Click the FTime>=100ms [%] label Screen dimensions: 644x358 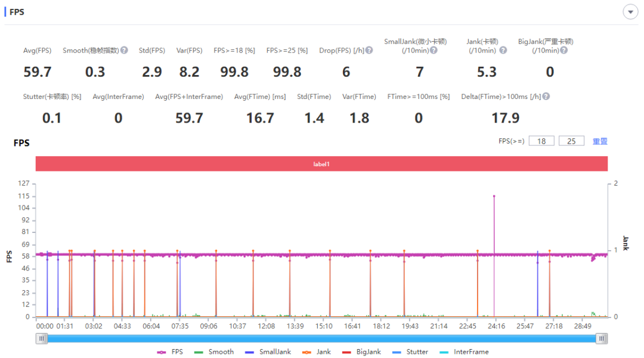[419, 96]
